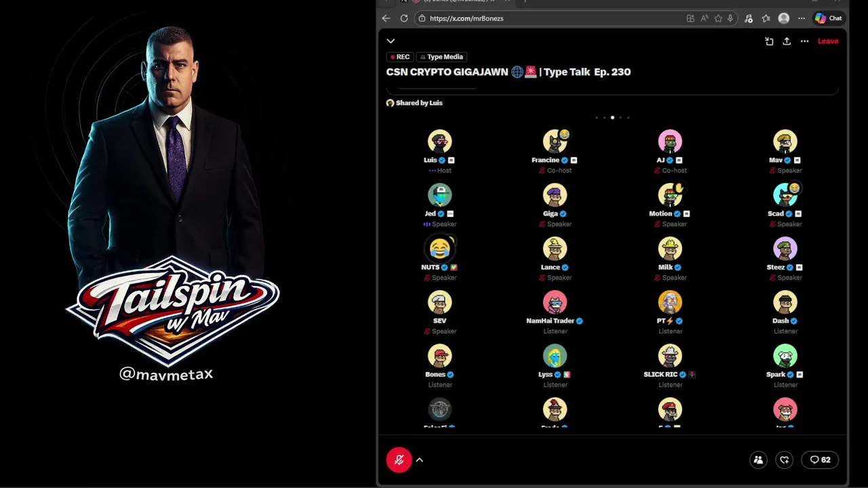Screen dimensions: 868x488
Task: Open Lyss listener avatar
Action: tap(555, 355)
